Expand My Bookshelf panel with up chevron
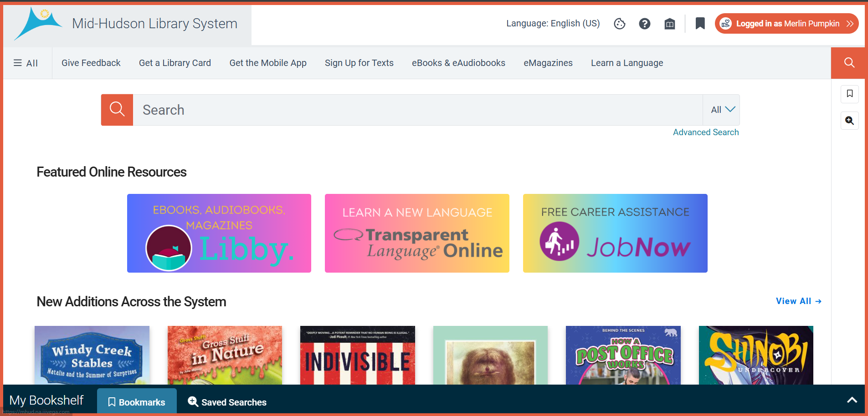This screenshot has width=868, height=416. [852, 401]
